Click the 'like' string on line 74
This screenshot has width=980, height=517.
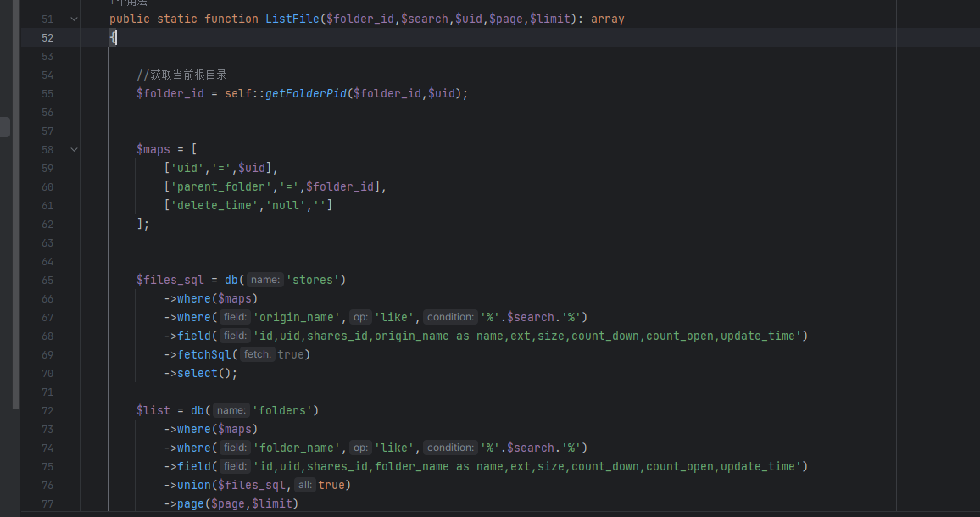pyautogui.click(x=394, y=448)
